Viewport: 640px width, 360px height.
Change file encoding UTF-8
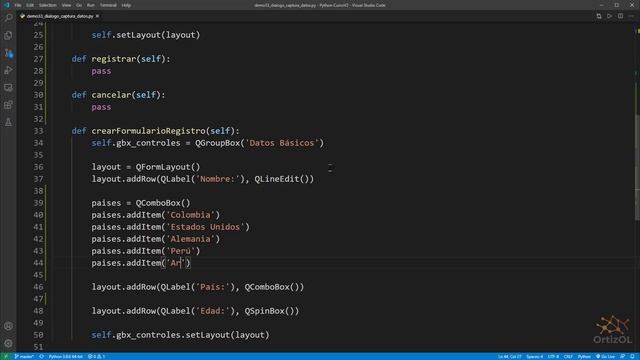(x=553, y=356)
